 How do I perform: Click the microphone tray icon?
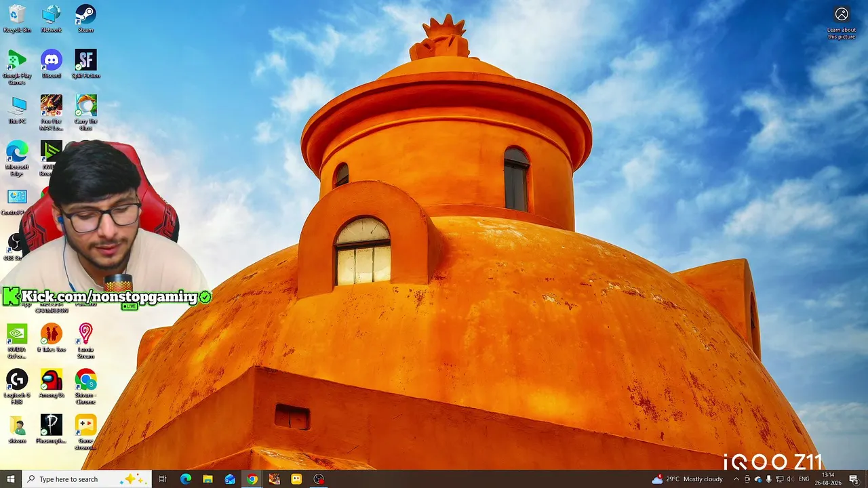[768, 479]
